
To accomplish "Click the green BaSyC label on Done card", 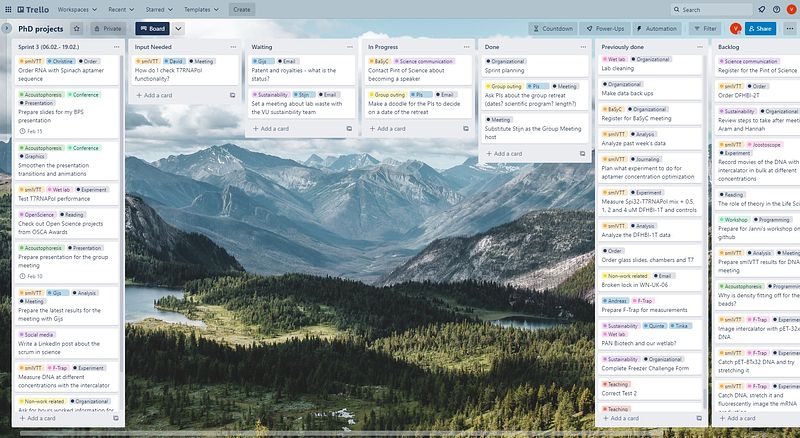I will coord(614,109).
